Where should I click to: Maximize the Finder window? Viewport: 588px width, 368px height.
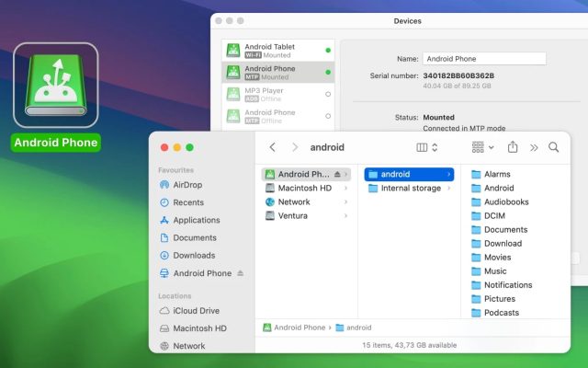tap(190, 147)
